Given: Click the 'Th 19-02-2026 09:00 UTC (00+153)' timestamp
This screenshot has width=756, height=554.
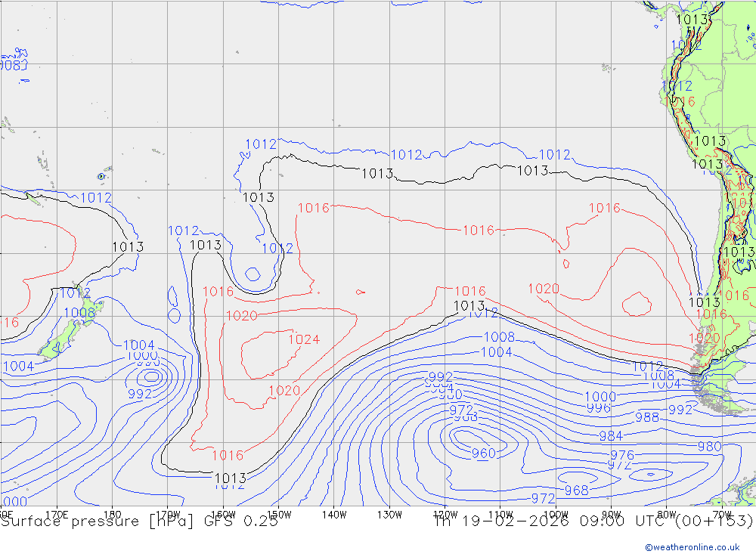Looking at the screenshot, I should click(x=593, y=522).
